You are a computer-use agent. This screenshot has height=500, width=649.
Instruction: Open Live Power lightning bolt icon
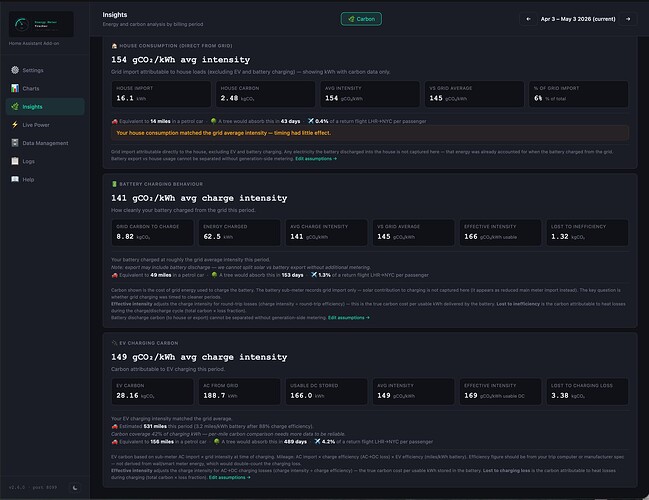pos(15,125)
